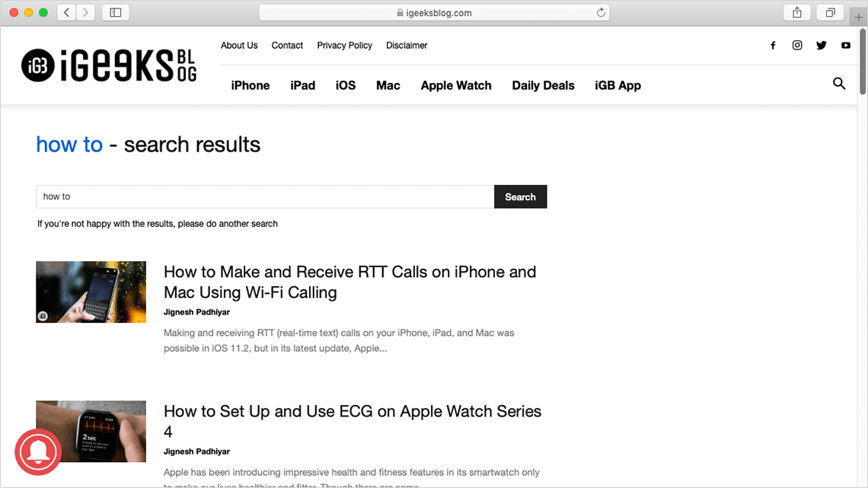Open a new tab with plus button
868x488 pixels.
click(x=859, y=18)
